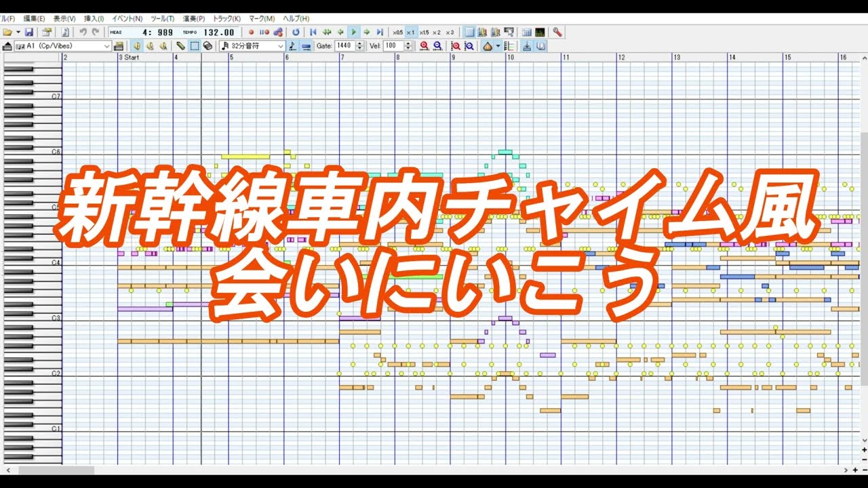Redo the last undone edit
Screen dimensions: 868x488
pos(96,32)
